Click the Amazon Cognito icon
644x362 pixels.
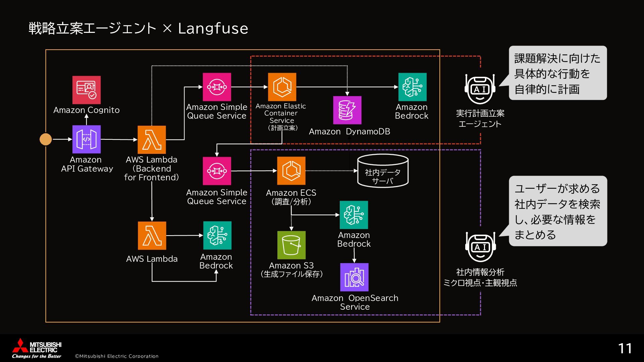click(87, 90)
